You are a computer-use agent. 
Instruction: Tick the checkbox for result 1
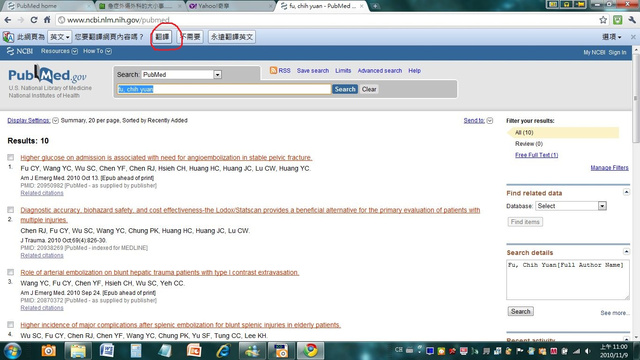click(11, 158)
